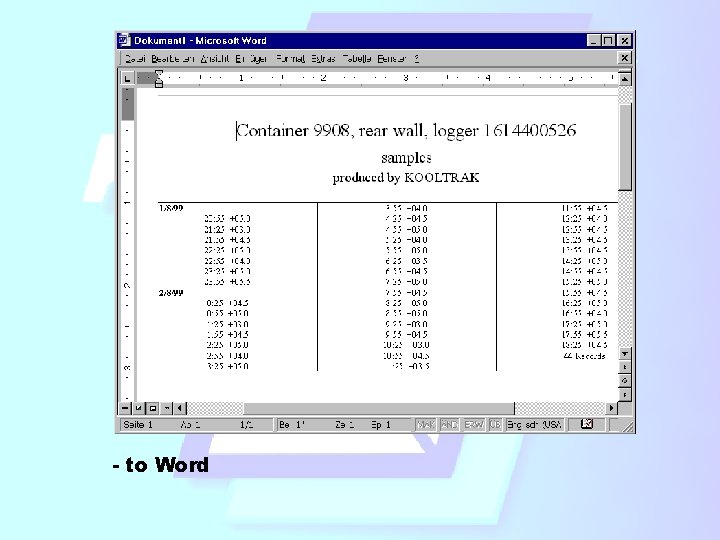Click the vertical scrollbar thumb
This screenshot has width=720, height=540.
tap(624, 147)
